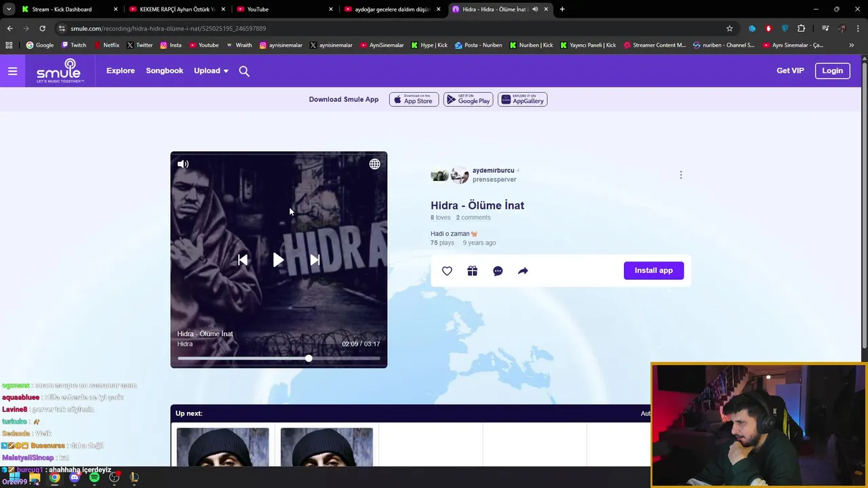Love the recording with the heart icon
868x488 pixels.
point(447,271)
